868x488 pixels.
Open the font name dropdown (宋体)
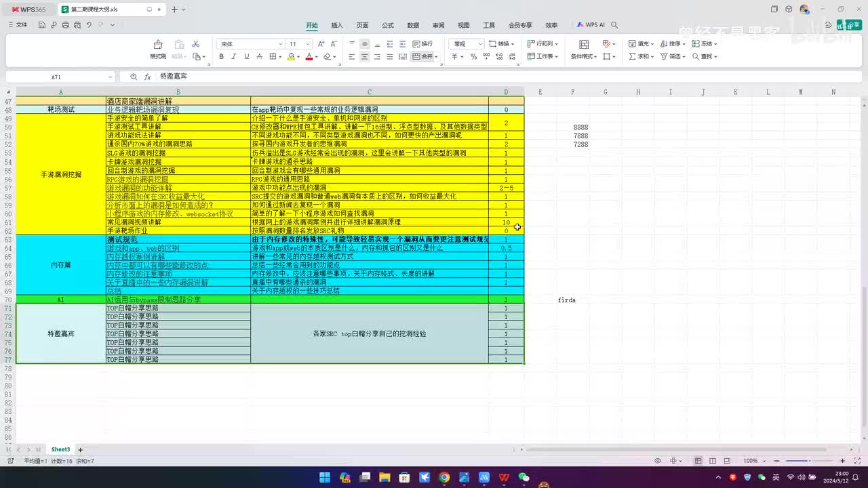coord(280,44)
